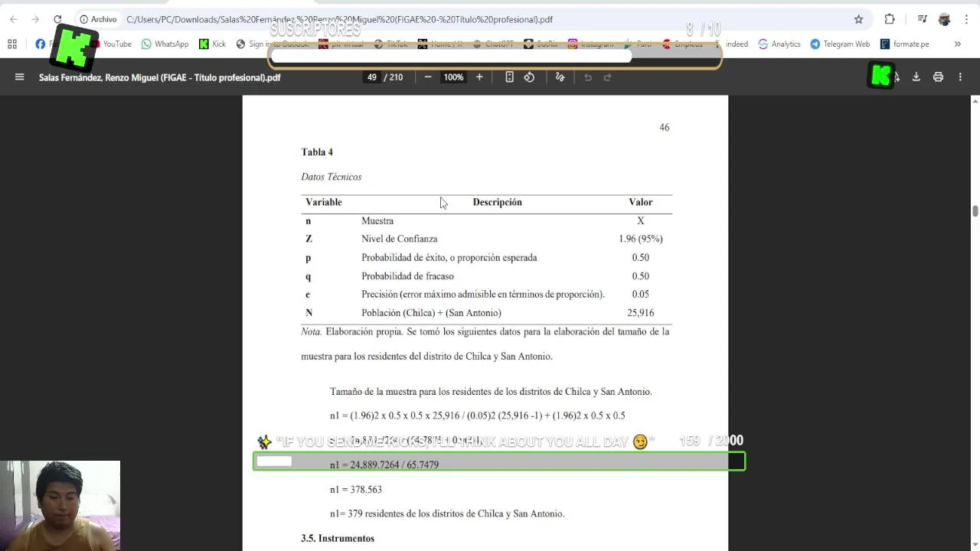Click the formula line starting 'n1 = (1.96)2'
Viewport: 980px width, 551px height.
coord(477,416)
